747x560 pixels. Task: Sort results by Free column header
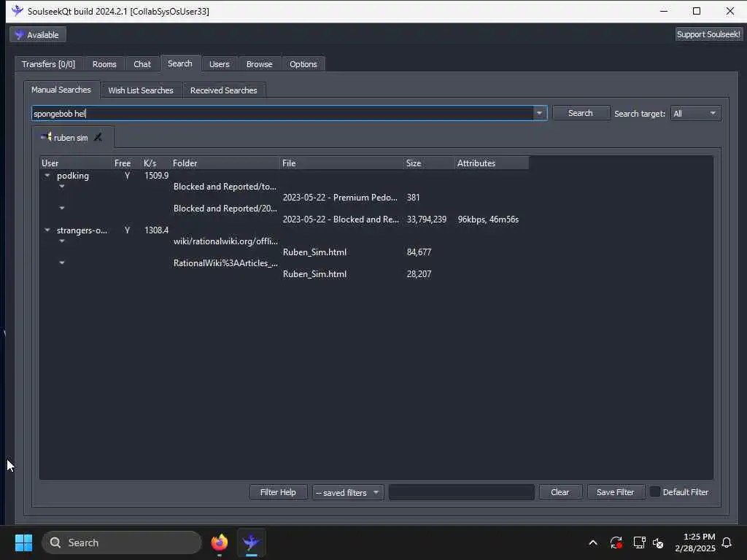point(125,163)
